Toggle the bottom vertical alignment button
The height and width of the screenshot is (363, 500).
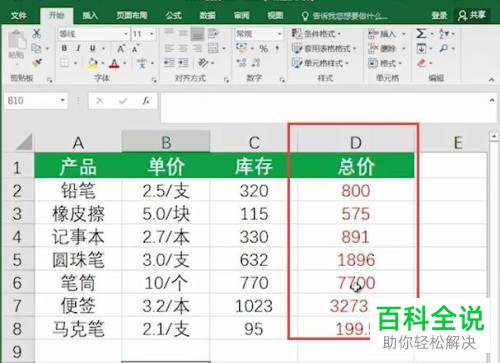pyautogui.click(x=197, y=34)
